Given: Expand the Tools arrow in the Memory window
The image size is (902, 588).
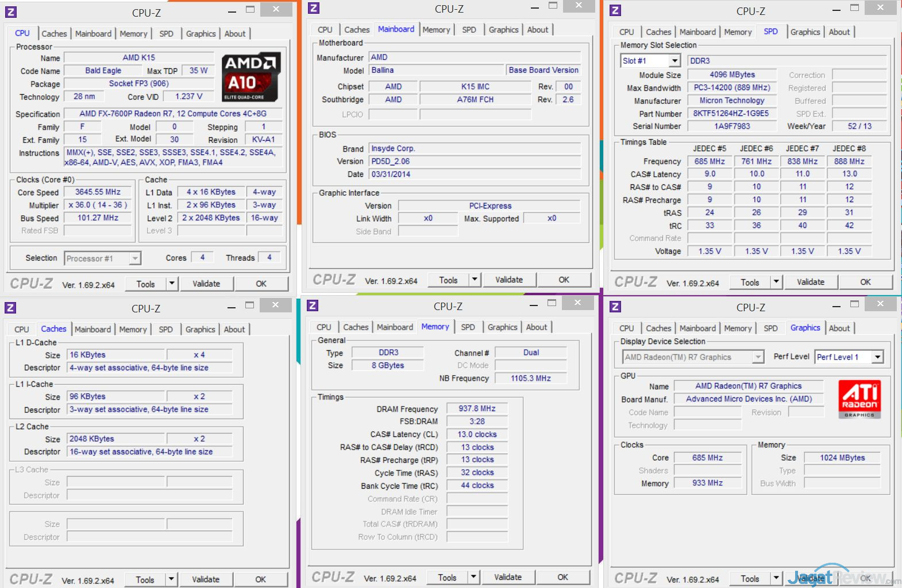Looking at the screenshot, I should point(473,577).
